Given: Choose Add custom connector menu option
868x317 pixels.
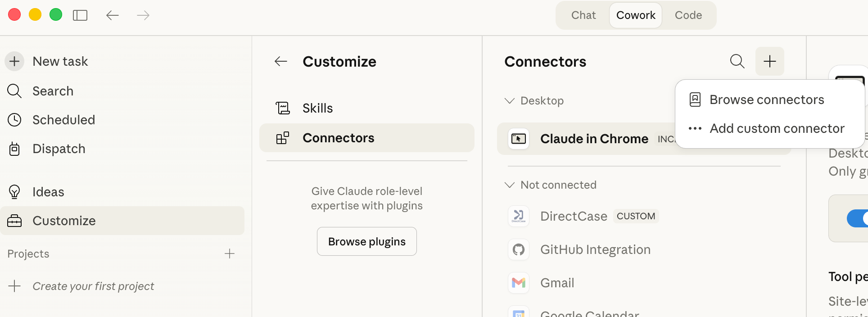Looking at the screenshot, I should [776, 128].
